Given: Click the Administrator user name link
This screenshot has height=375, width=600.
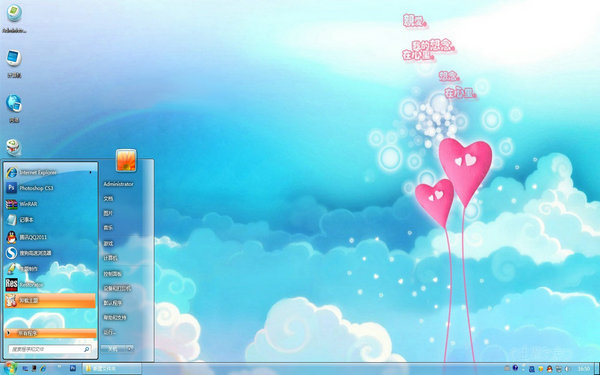Looking at the screenshot, I should [118, 184].
